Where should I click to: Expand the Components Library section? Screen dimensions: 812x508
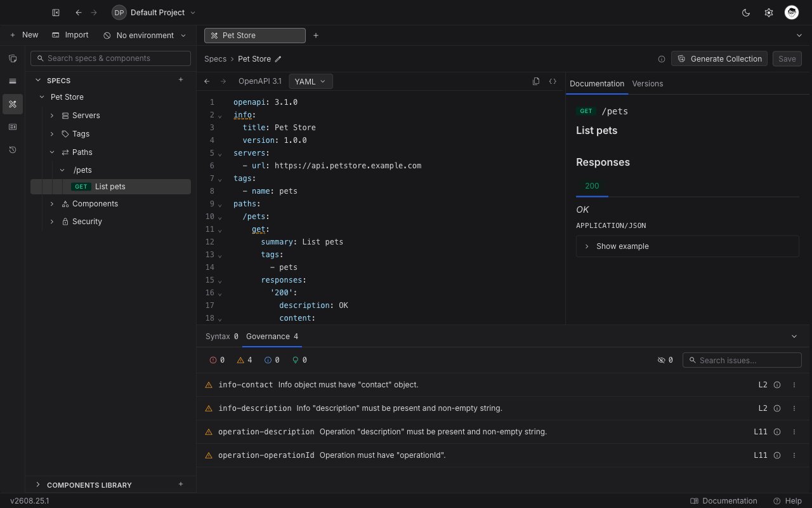click(38, 485)
